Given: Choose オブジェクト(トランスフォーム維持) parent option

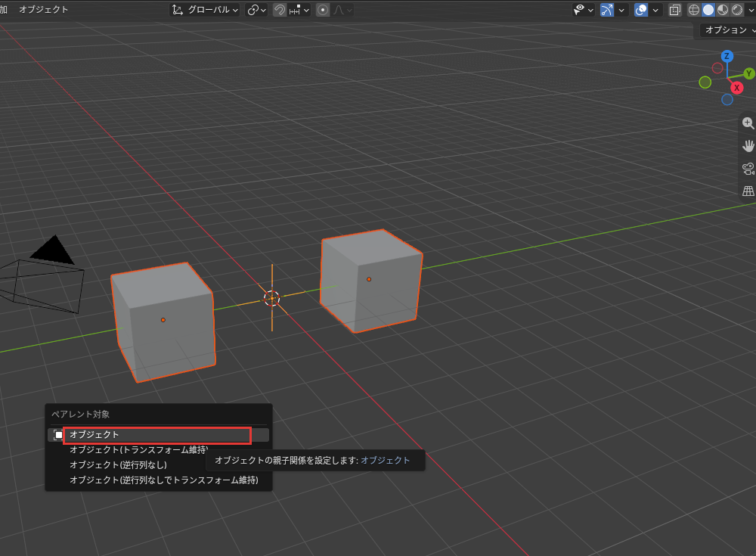Looking at the screenshot, I should pyautogui.click(x=139, y=450).
